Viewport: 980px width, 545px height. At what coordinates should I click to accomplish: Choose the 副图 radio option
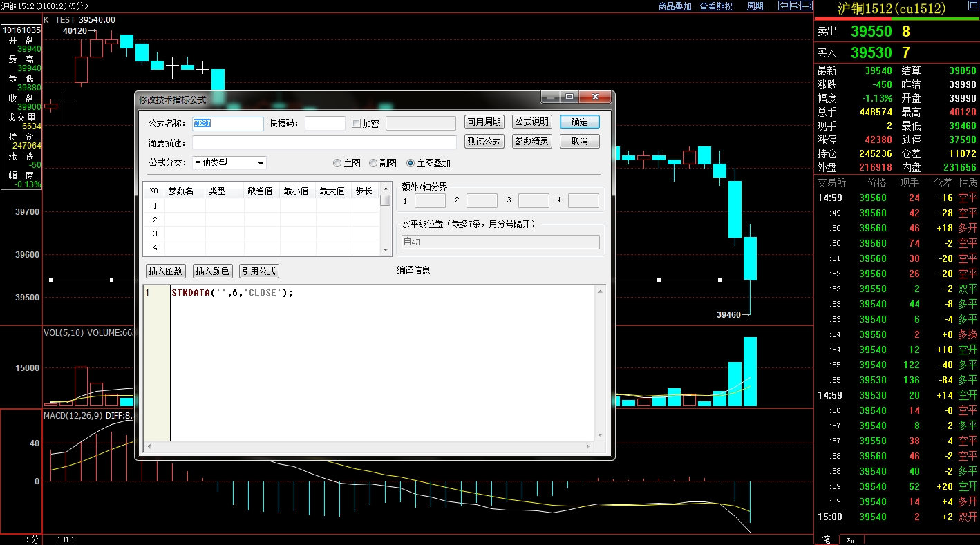point(373,164)
